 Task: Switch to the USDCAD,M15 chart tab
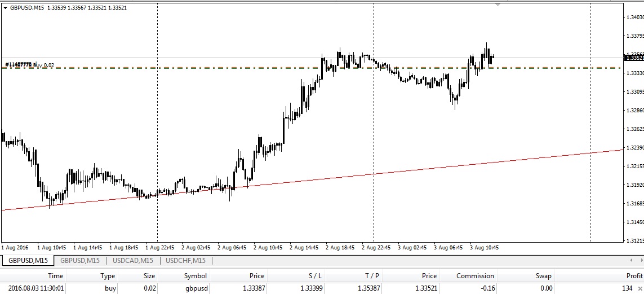134,260
